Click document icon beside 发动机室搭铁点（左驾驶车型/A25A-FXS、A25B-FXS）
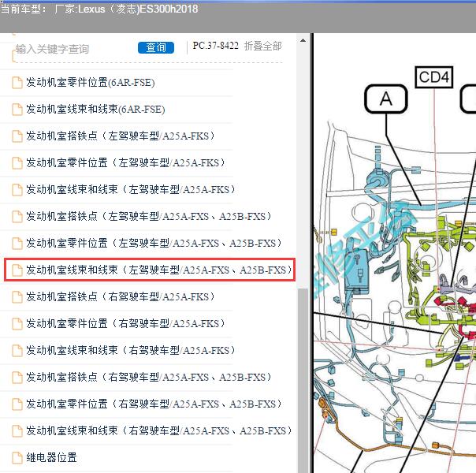 click(17, 217)
